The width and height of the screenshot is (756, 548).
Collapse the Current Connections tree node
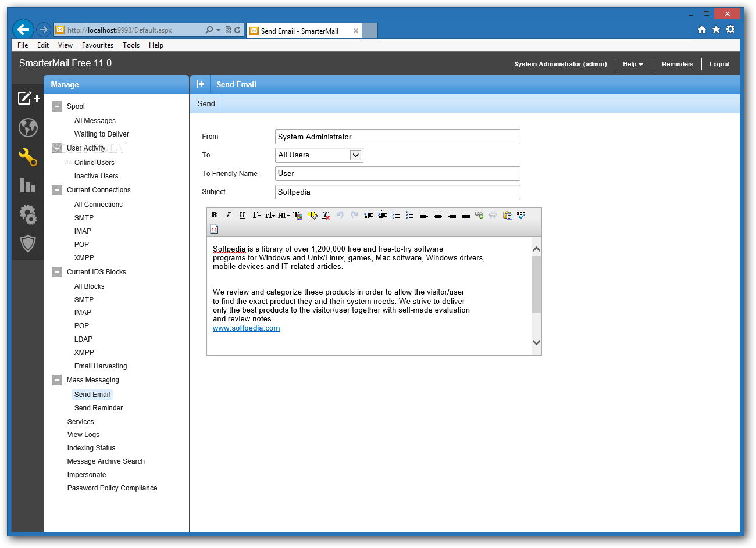click(x=57, y=190)
